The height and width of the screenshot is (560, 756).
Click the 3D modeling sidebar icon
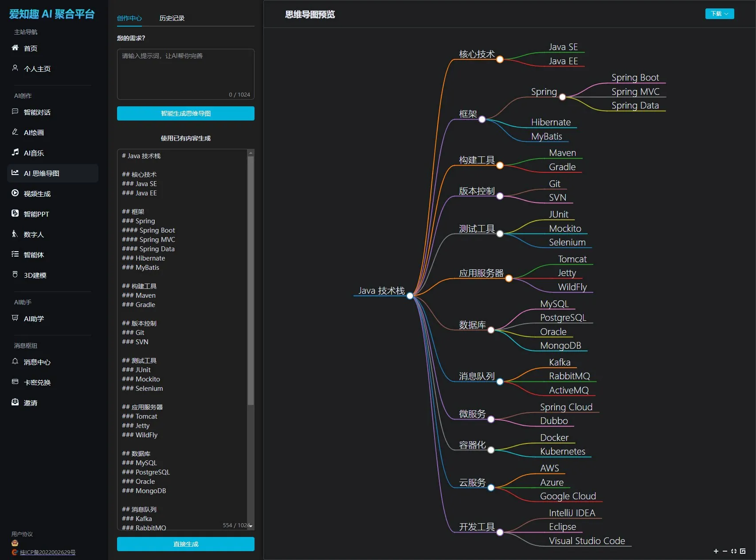click(x=15, y=275)
